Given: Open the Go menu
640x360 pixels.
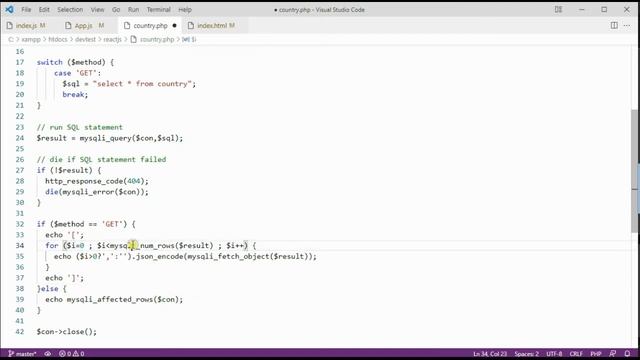Looking at the screenshot, I should coord(116,9).
